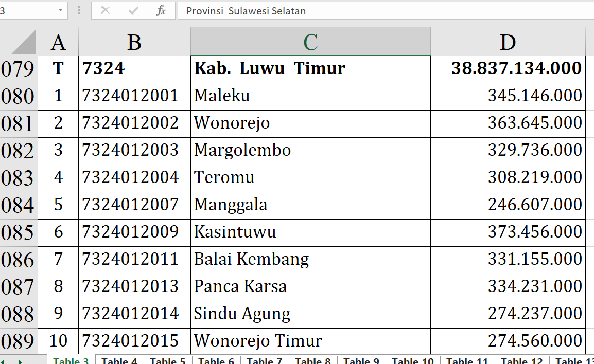Click the Cancel (X) icon in formula bar
The height and width of the screenshot is (364, 594).
pyautogui.click(x=106, y=11)
